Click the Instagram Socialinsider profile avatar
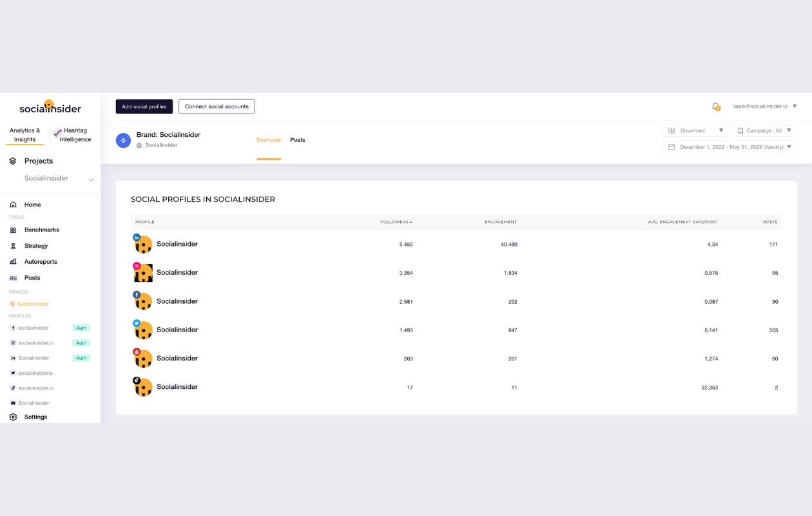Image resolution: width=812 pixels, height=516 pixels. click(x=142, y=272)
